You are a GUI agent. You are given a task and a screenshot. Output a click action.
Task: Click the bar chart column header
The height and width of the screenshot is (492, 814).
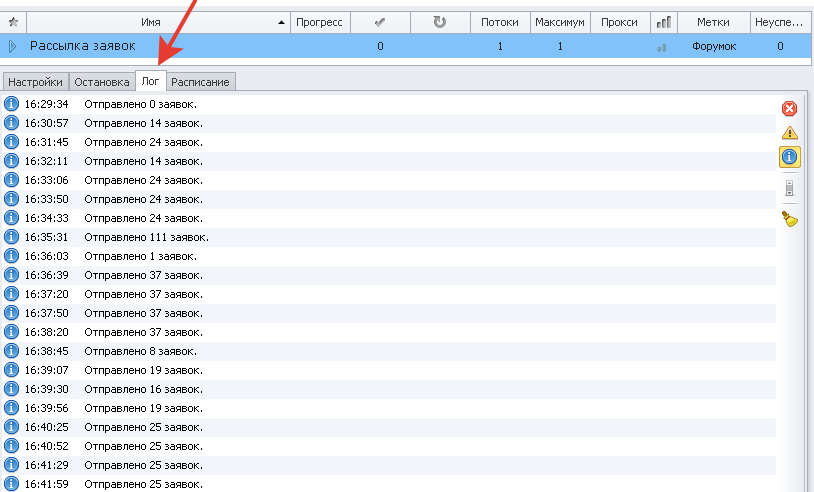point(663,22)
